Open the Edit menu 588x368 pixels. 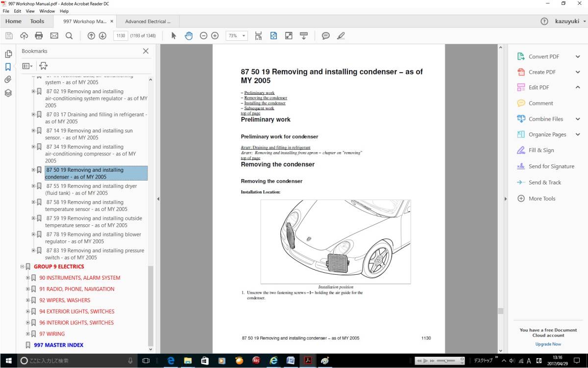[x=18, y=11]
